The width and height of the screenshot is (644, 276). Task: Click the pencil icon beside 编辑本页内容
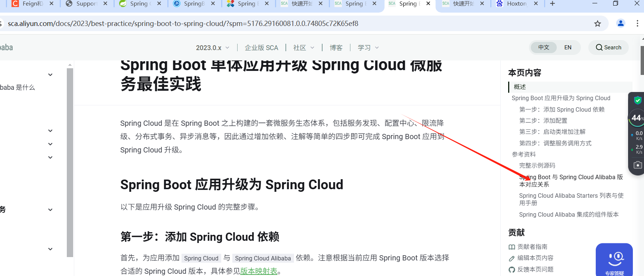point(512,258)
